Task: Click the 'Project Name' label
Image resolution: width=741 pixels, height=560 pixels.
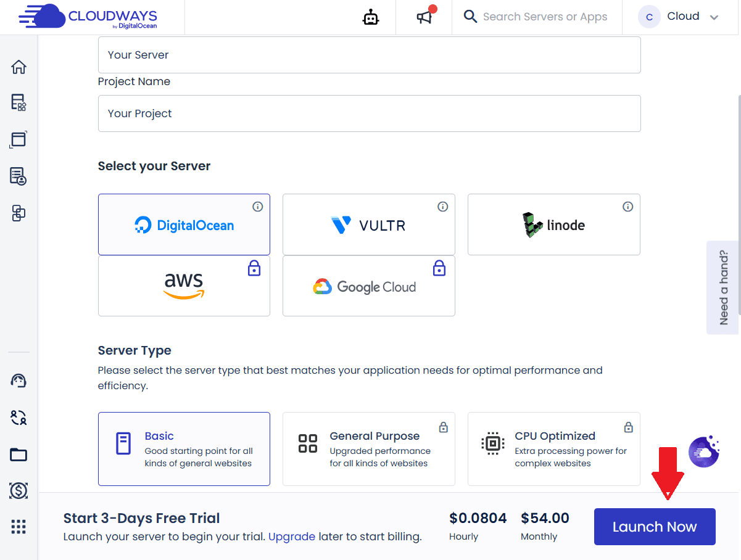Action: 134,81
